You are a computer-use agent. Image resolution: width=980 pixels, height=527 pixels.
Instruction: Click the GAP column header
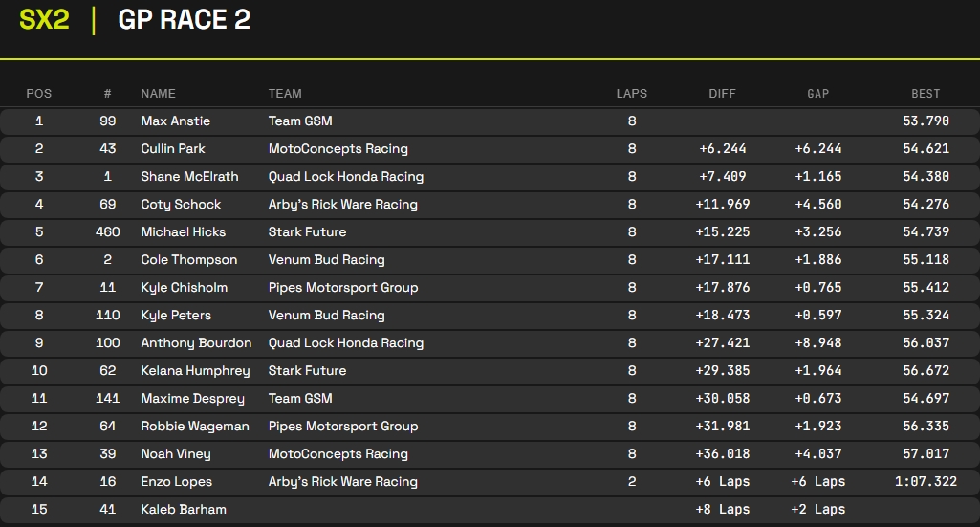(817, 94)
